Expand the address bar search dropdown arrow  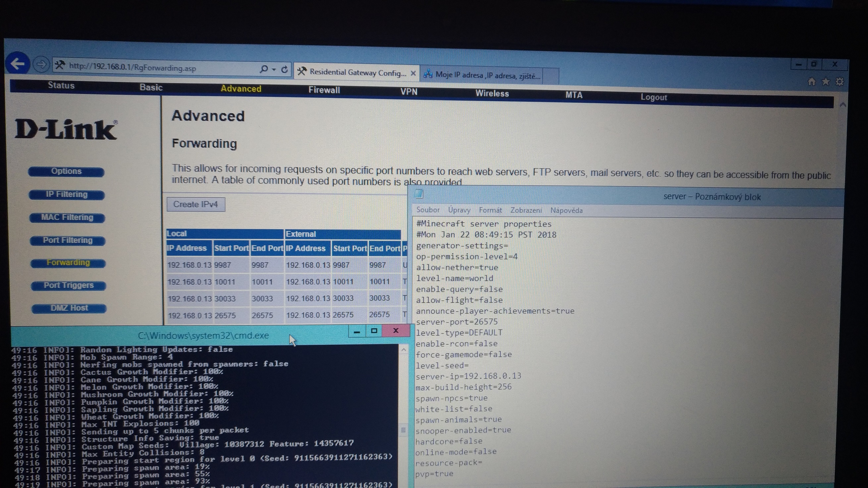[x=274, y=70]
